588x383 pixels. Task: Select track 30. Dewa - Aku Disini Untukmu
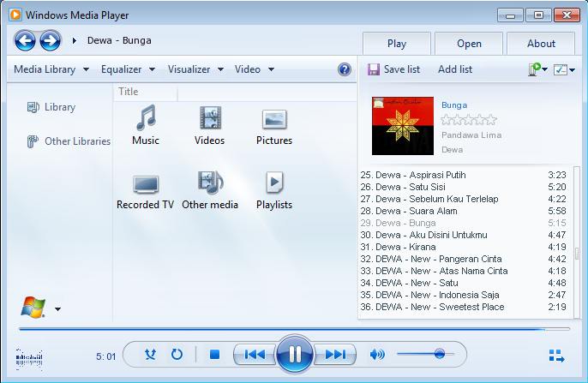click(464, 235)
